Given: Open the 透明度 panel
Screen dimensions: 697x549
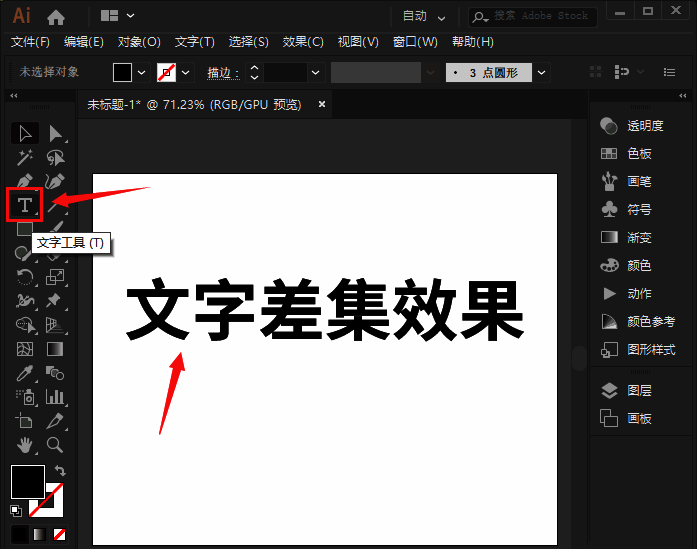Looking at the screenshot, I should [x=632, y=126].
